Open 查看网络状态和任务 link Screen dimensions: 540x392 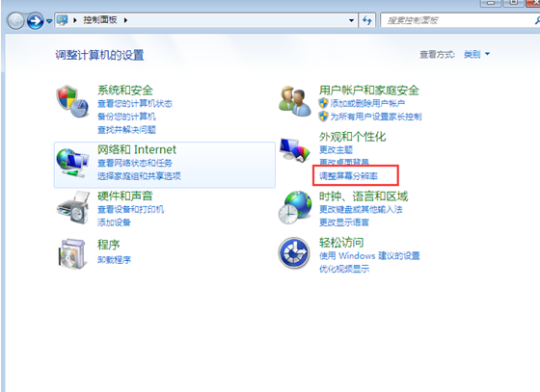click(135, 163)
